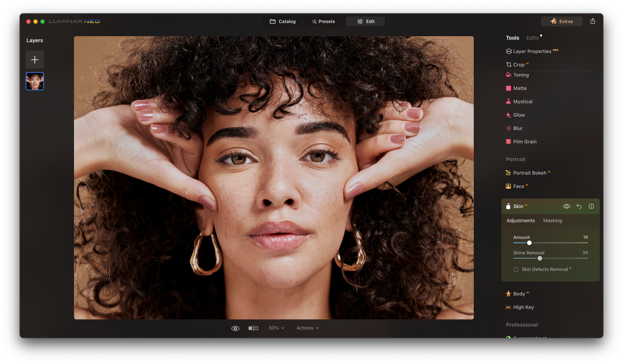
Task: Reset Skin AI adjustments
Action: (x=579, y=206)
